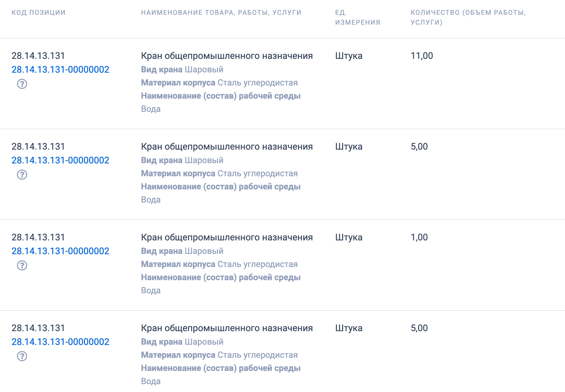Select the first Кран общепромышленного назначения row
Image resolution: width=565 pixels, height=392 pixels.
coord(227,56)
